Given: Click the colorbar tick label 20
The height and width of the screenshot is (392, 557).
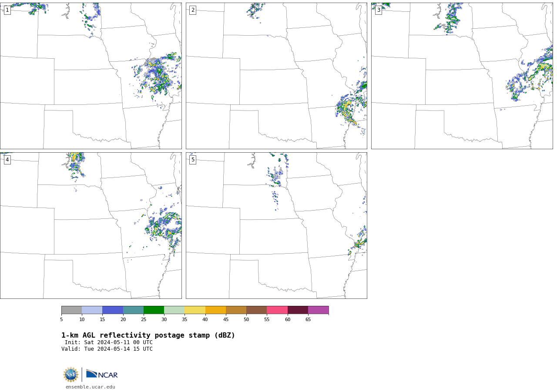Looking at the screenshot, I should click(x=123, y=320).
